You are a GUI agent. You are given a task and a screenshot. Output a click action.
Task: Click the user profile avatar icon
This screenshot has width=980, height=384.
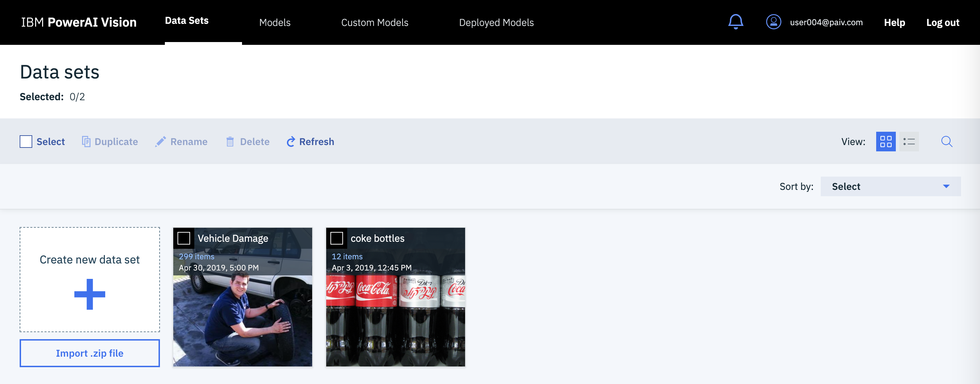tap(773, 22)
